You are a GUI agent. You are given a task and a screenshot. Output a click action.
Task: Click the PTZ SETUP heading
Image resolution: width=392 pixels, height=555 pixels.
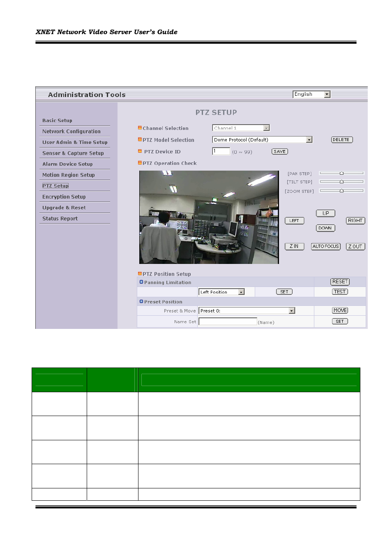(x=216, y=112)
